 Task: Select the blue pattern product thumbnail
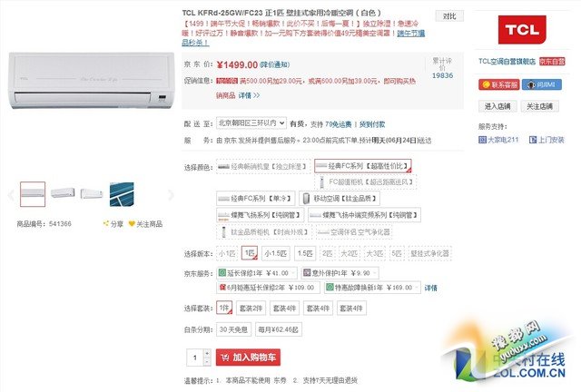122,194
